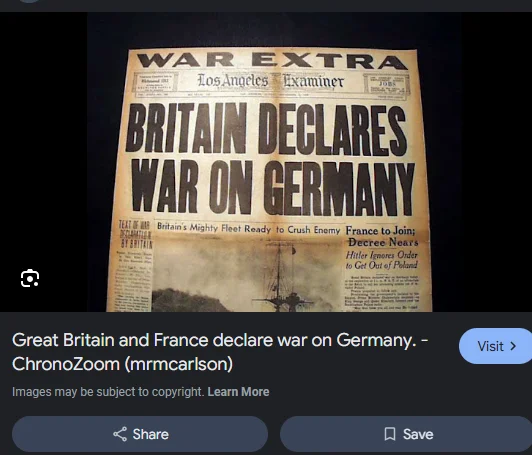Search the image with Google Lens icon
Screen dimensions: 532x455
pyautogui.click(x=30, y=278)
